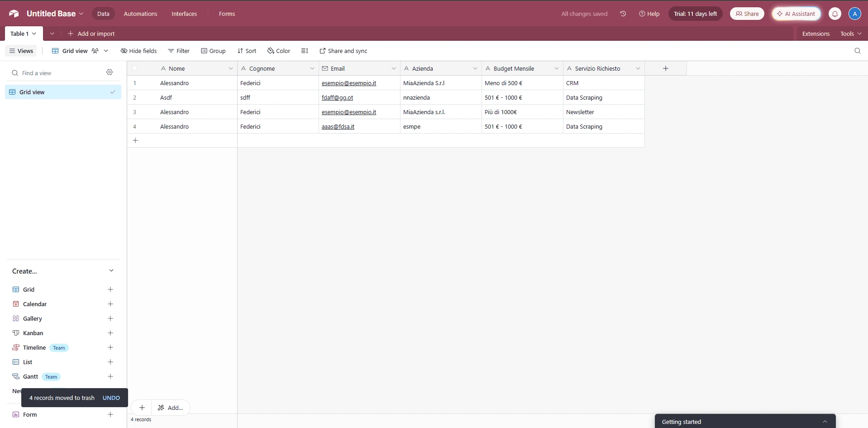
Task: Click Add or import table
Action: point(91,34)
